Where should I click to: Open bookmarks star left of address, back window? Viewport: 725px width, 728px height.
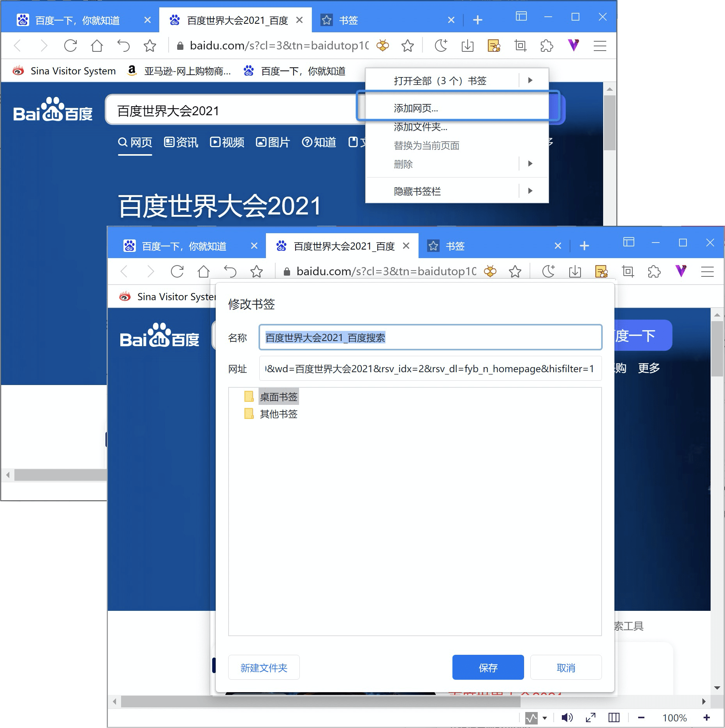tap(150, 46)
